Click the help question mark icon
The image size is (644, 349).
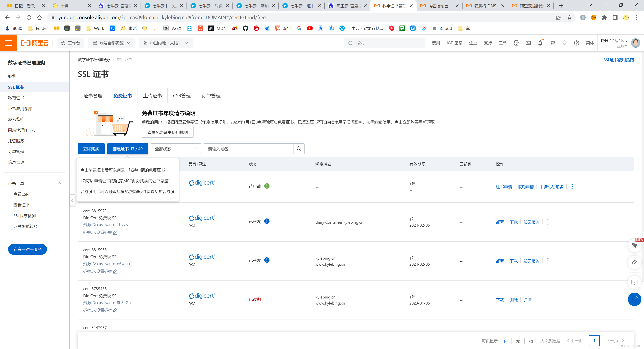[576, 43]
